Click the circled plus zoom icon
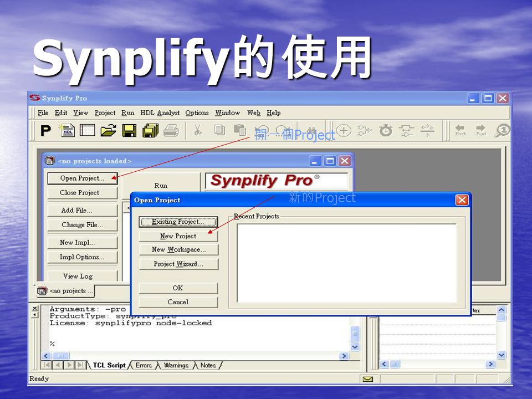 click(344, 130)
